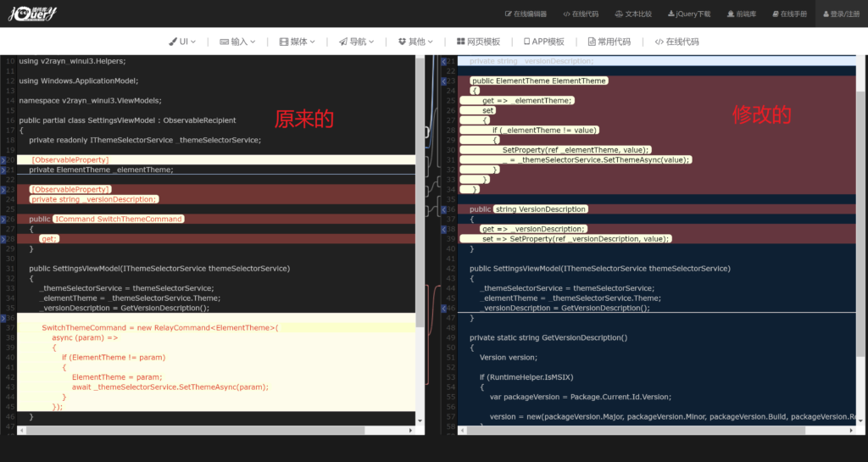
Task: Click right pane horizontal scrollbar
Action: coord(636,430)
